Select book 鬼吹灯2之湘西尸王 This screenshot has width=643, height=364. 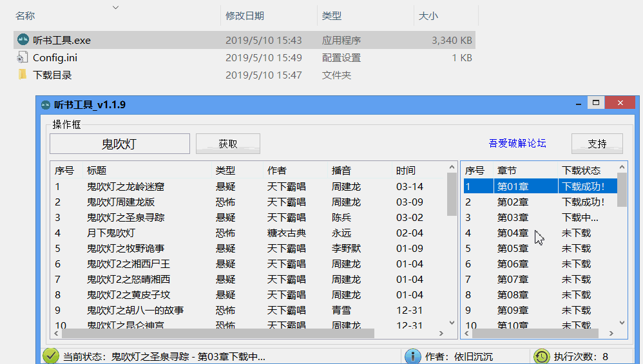[x=128, y=264]
